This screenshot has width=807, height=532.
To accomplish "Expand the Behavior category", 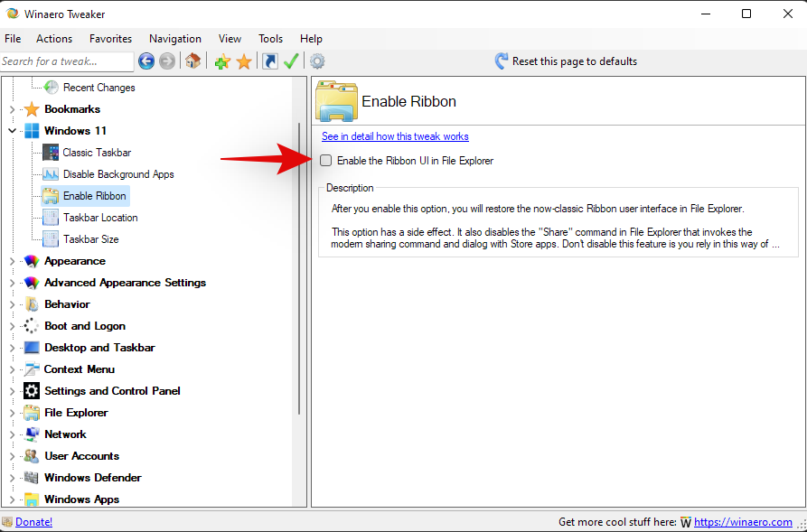I will tap(12, 304).
